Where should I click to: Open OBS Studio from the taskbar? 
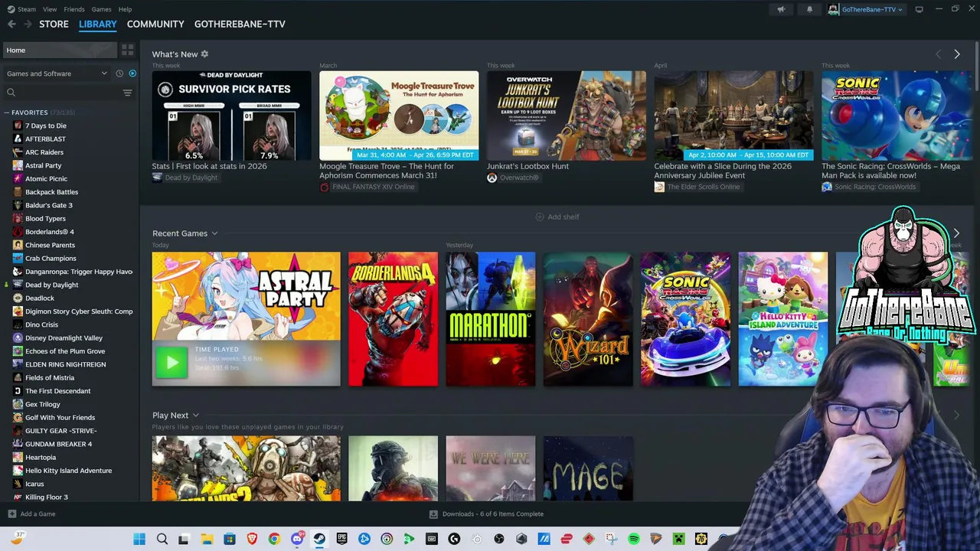coord(499,540)
